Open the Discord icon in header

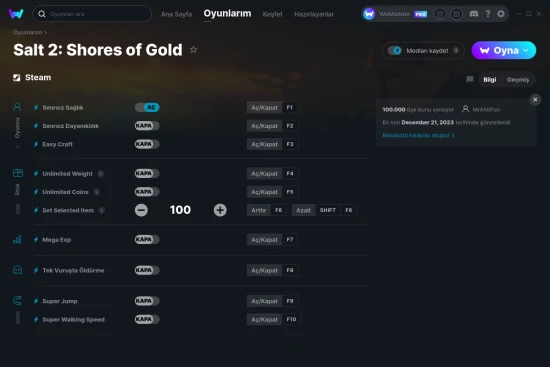tap(474, 14)
